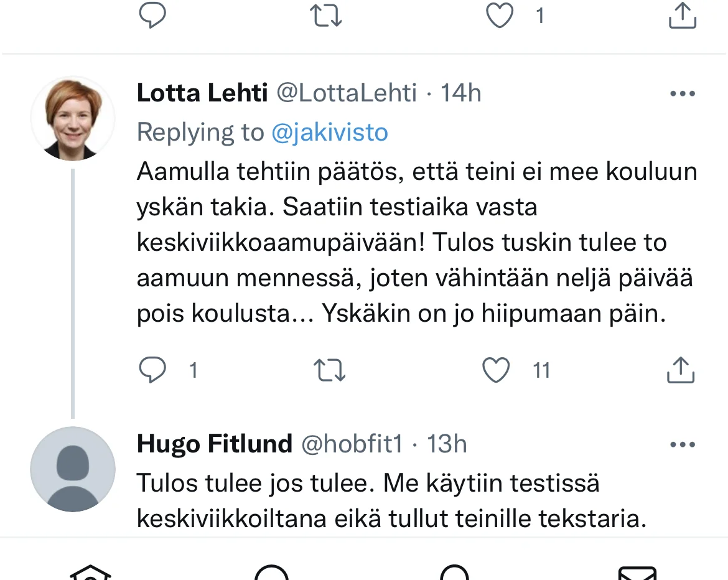Like the topmost tweet with 1 like

(x=499, y=16)
